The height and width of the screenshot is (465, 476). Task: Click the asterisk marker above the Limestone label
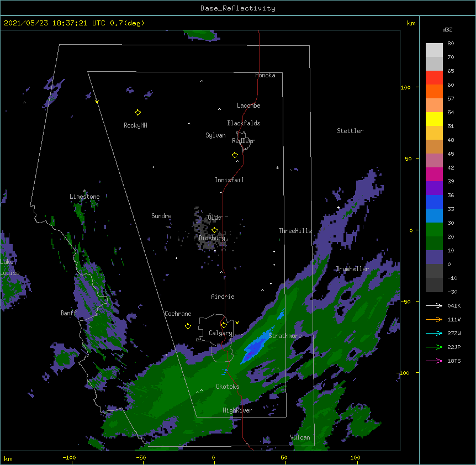(84, 191)
